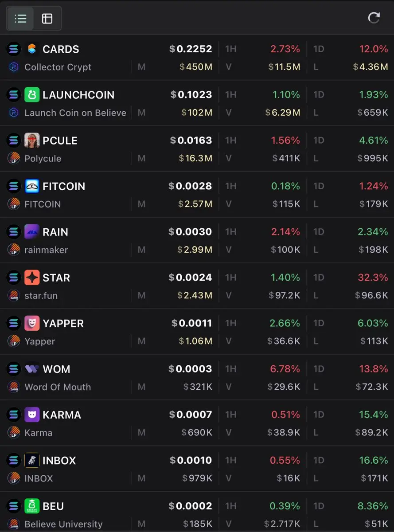The height and width of the screenshot is (532, 394).
Task: Switch to list view layout
Action: pos(20,18)
